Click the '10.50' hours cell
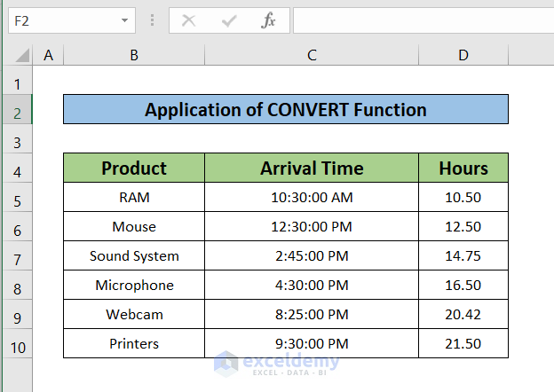The height and width of the screenshot is (392, 554). [x=463, y=197]
